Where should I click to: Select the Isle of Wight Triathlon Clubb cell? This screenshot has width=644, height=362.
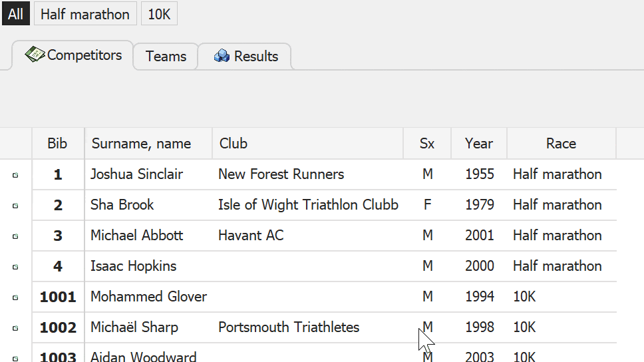pyautogui.click(x=308, y=205)
